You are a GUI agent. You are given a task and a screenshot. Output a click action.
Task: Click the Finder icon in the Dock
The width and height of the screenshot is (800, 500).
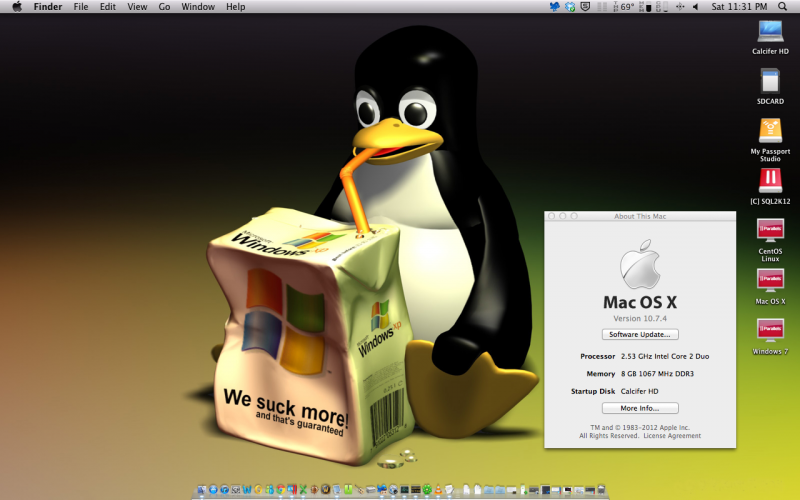coord(202,490)
